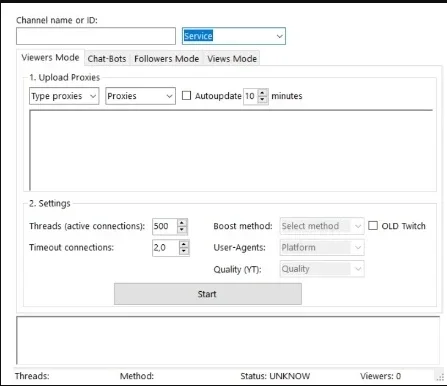Click the window resize grip in corner
447x386 pixels.
[x=440, y=377]
